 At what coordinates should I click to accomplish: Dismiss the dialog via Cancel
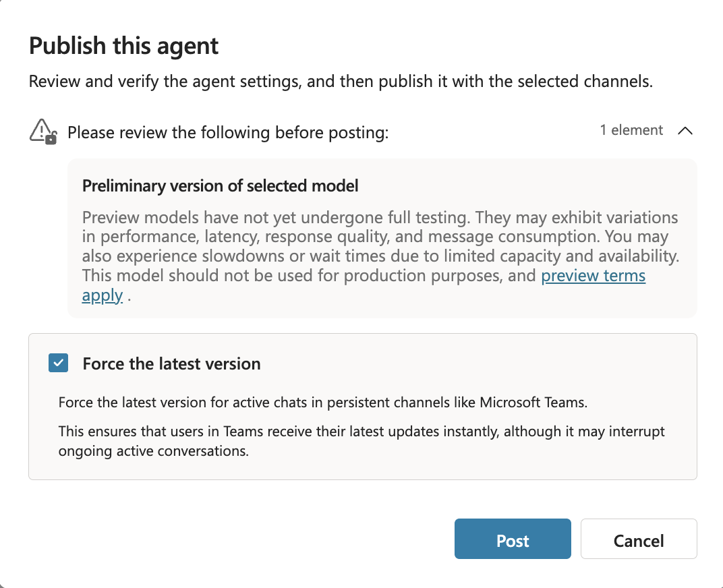point(638,539)
